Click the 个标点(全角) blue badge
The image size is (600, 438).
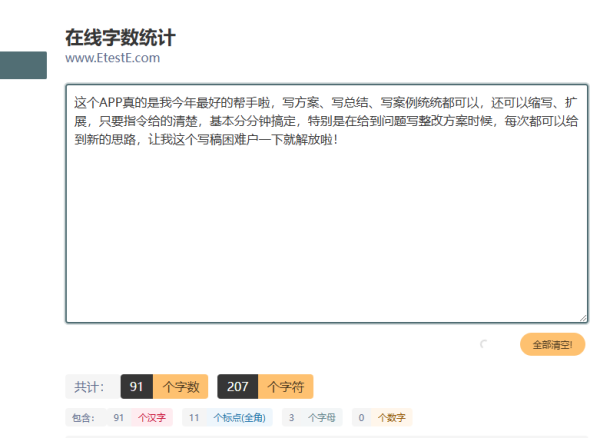point(240,417)
